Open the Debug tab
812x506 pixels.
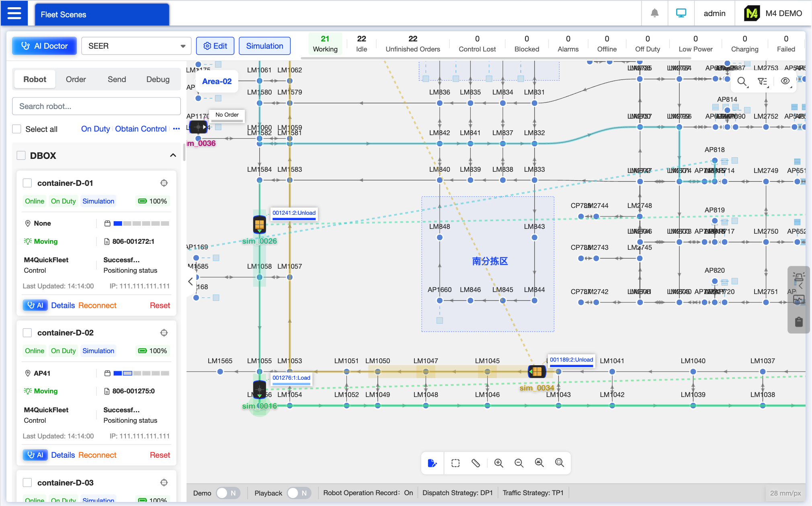[x=158, y=79]
